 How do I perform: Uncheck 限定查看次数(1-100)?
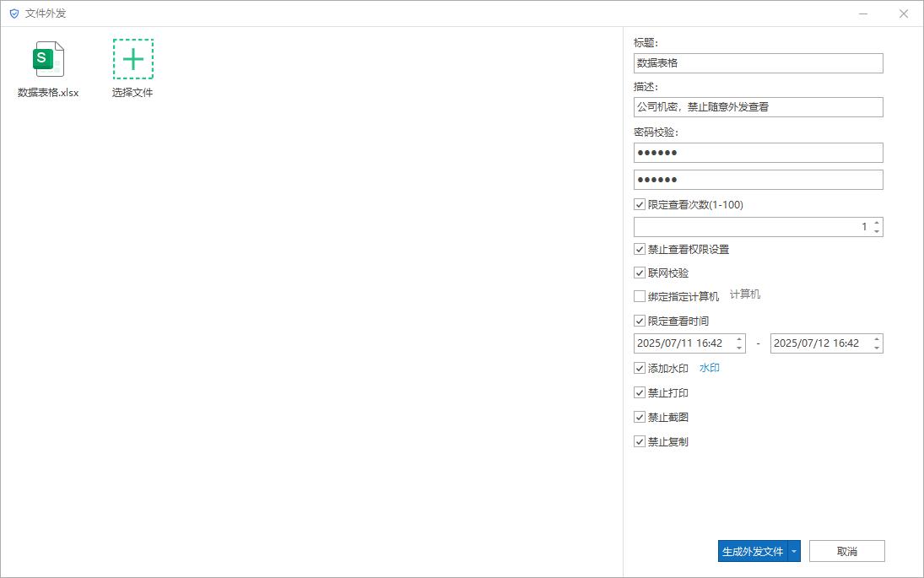click(639, 203)
